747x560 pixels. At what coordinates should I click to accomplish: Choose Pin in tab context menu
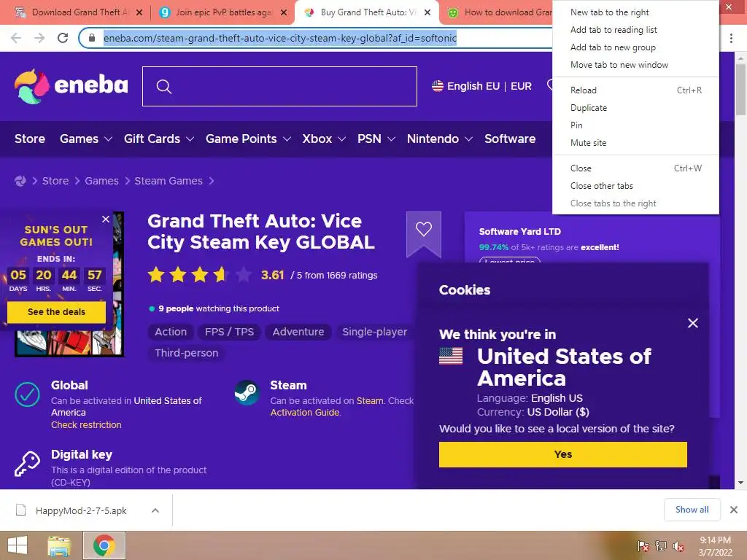coord(635,125)
